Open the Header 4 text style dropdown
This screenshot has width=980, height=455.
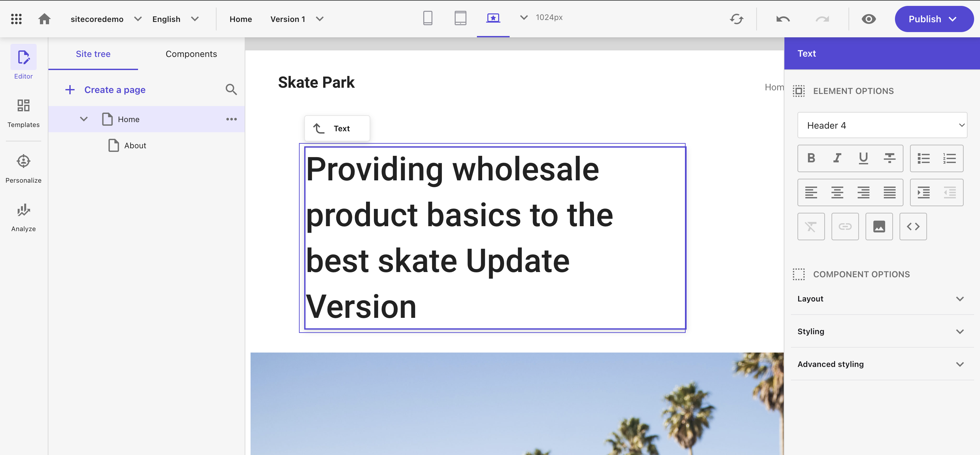tap(882, 125)
